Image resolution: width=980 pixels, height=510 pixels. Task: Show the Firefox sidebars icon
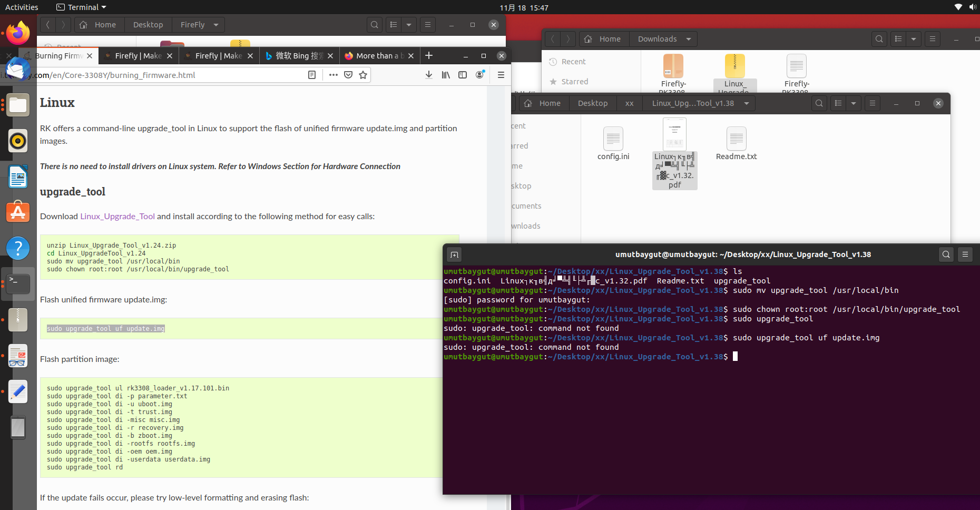463,75
